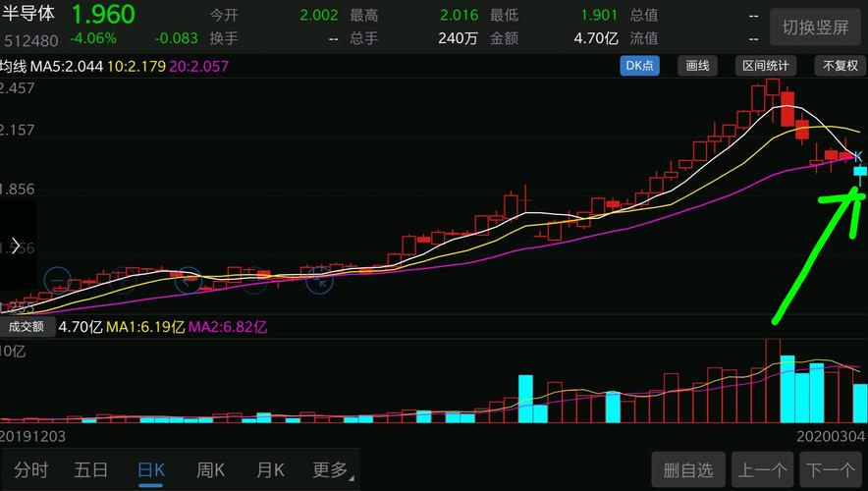This screenshot has width=868, height=491.
Task: Select the 周K tab
Action: pos(210,470)
